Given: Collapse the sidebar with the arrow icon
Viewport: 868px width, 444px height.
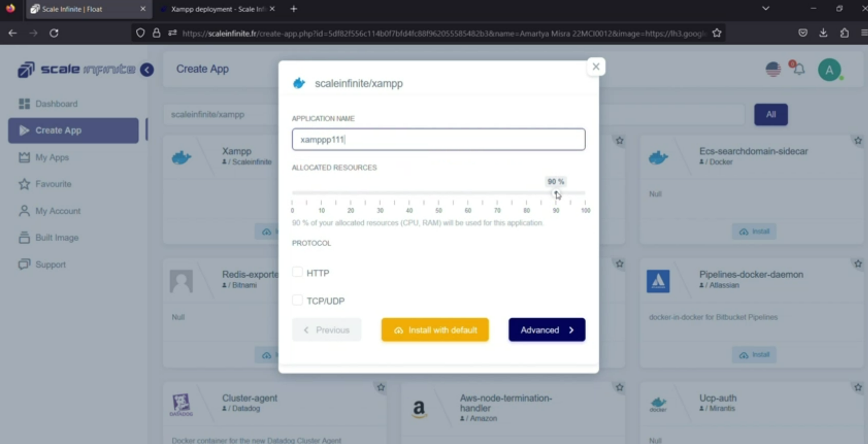Looking at the screenshot, I should 147,70.
